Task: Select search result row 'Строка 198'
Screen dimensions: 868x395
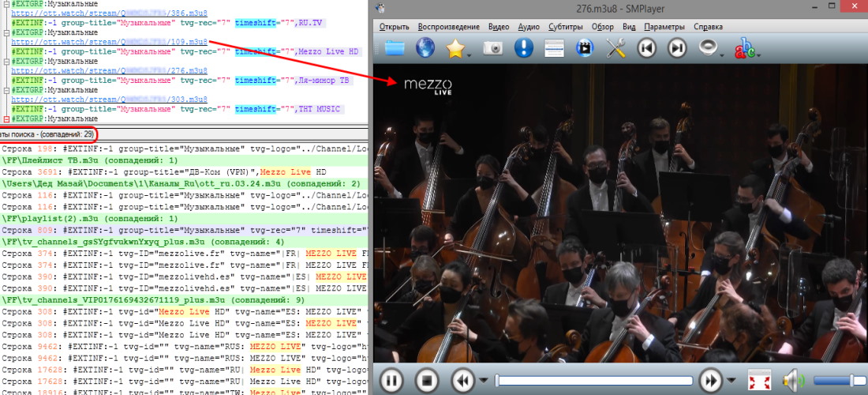Action: 184,149
